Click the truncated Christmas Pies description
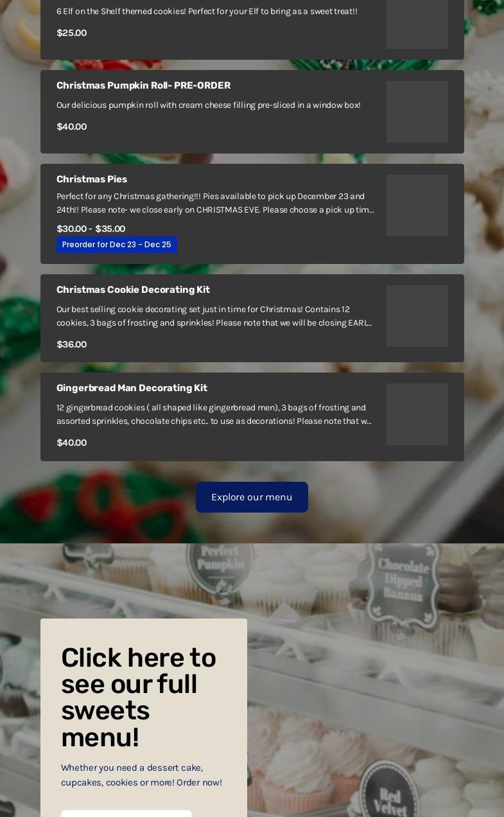This screenshot has width=504, height=817. (x=215, y=203)
